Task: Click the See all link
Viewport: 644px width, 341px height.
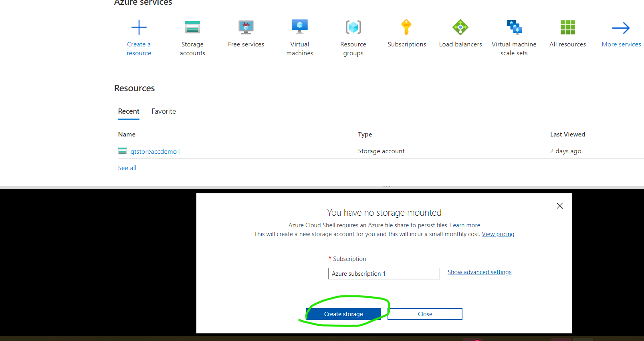Action: tap(127, 168)
